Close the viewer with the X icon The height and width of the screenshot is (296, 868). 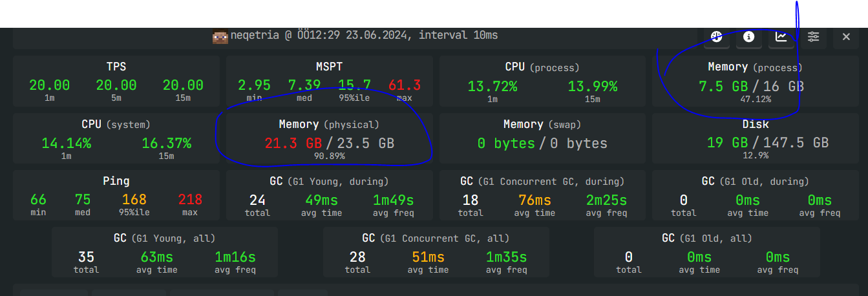point(846,37)
